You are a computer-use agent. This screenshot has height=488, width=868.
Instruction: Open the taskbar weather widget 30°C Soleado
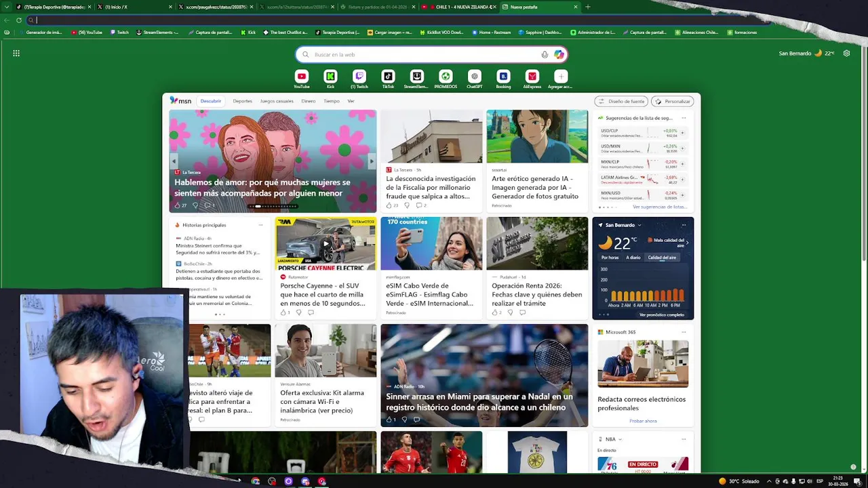739,481
